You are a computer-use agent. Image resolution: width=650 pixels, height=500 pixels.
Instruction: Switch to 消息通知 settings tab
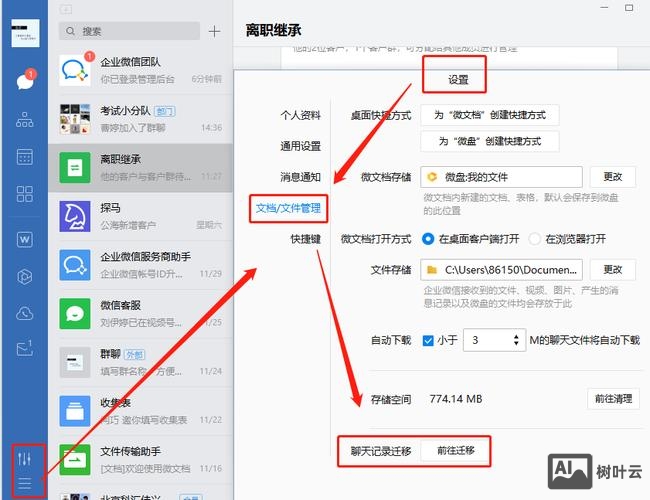[301, 177]
